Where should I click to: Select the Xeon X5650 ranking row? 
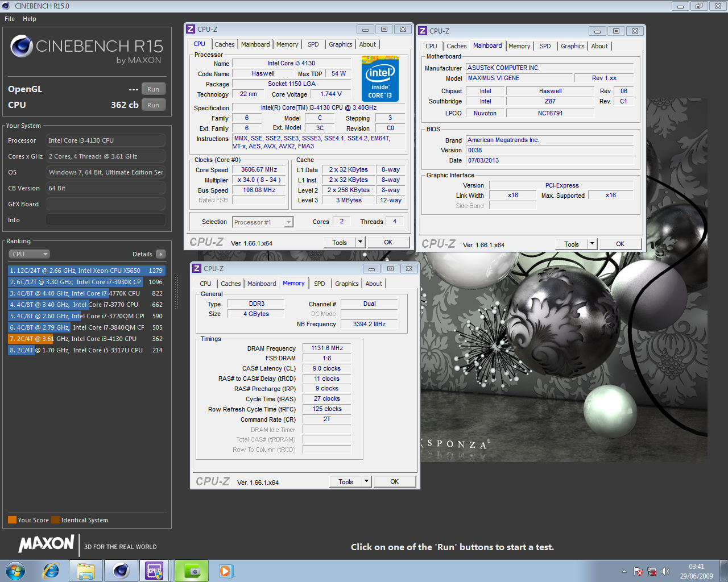86,271
